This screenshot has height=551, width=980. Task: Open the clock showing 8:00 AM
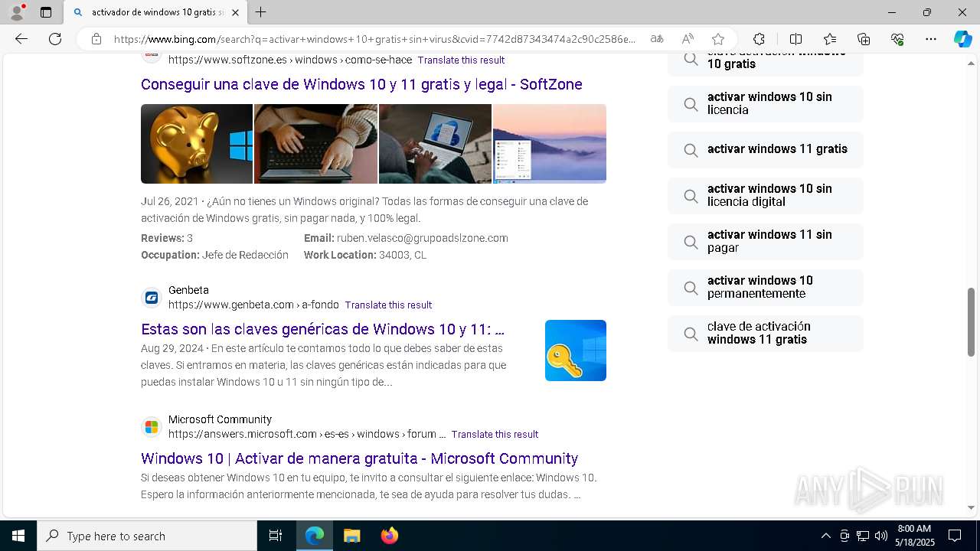pyautogui.click(x=915, y=536)
